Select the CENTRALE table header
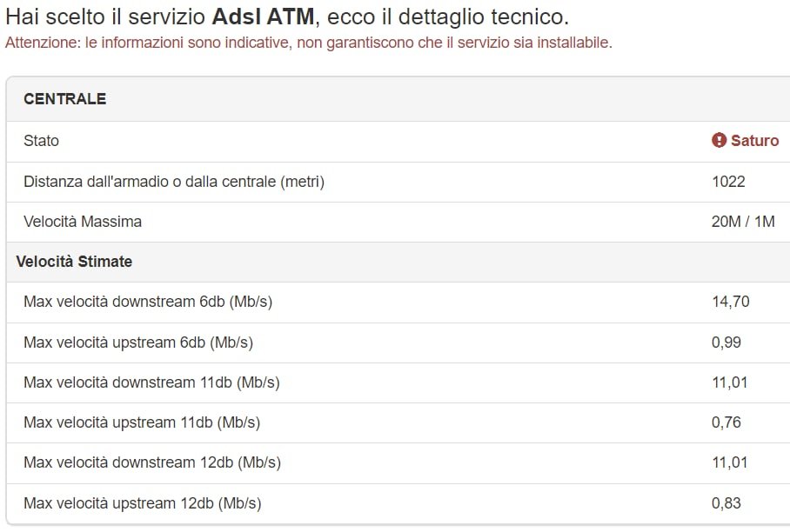This screenshot has width=790, height=532. click(x=64, y=99)
